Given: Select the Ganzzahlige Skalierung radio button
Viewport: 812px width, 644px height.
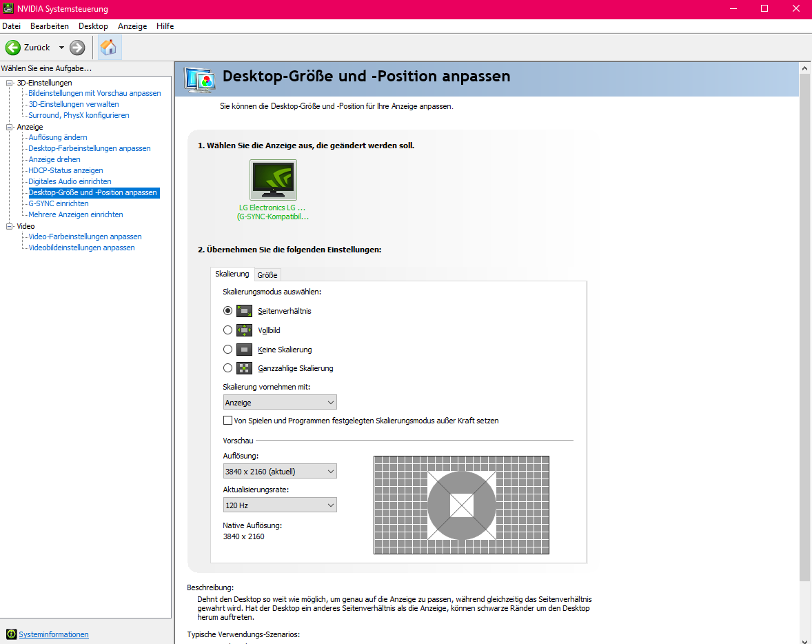Looking at the screenshot, I should (x=228, y=368).
